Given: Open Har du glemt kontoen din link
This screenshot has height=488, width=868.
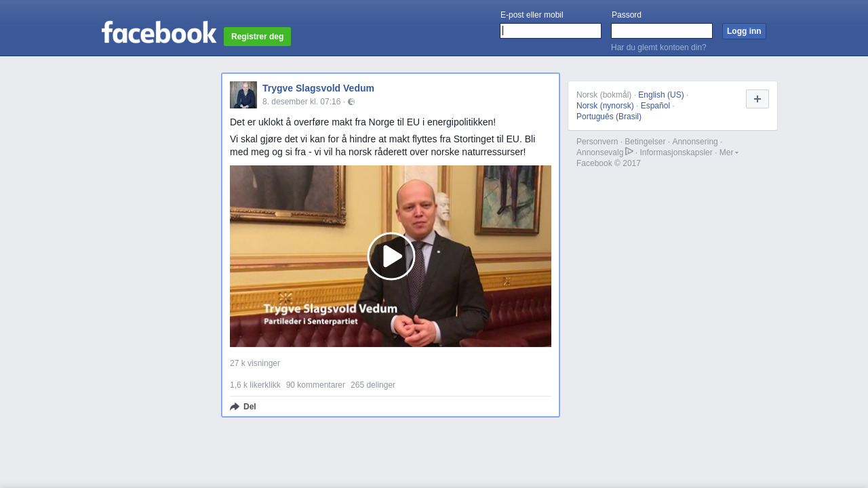Looking at the screenshot, I should (x=658, y=47).
